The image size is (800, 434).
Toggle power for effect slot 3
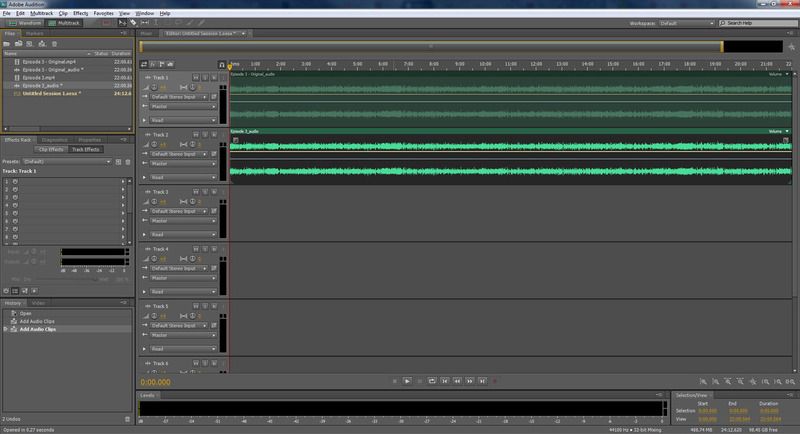click(x=15, y=197)
